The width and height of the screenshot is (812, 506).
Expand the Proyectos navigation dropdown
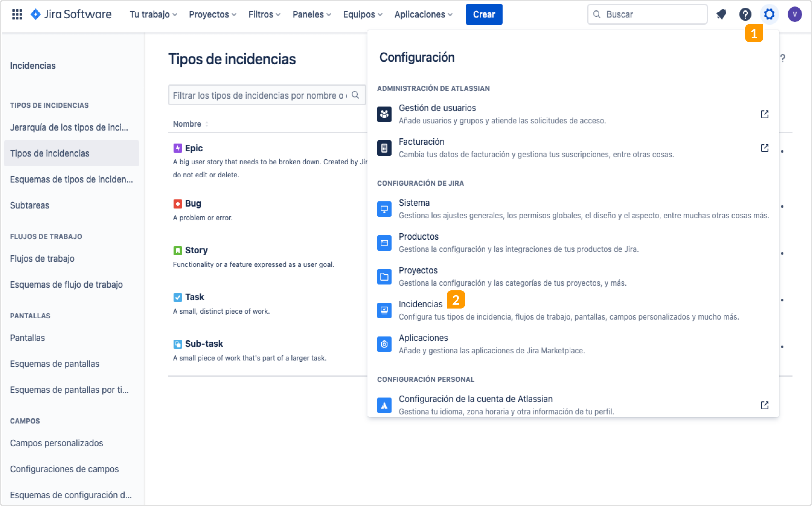coord(212,14)
